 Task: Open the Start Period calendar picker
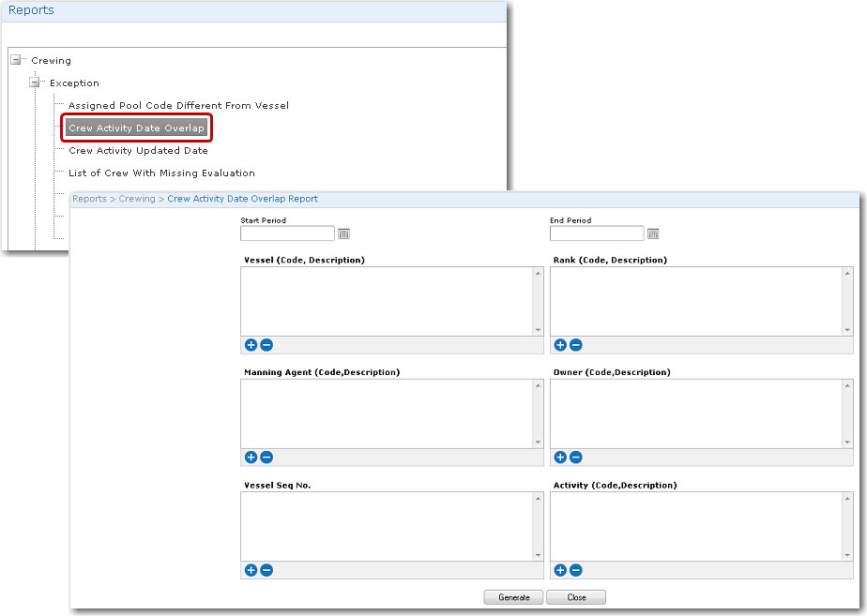click(343, 233)
